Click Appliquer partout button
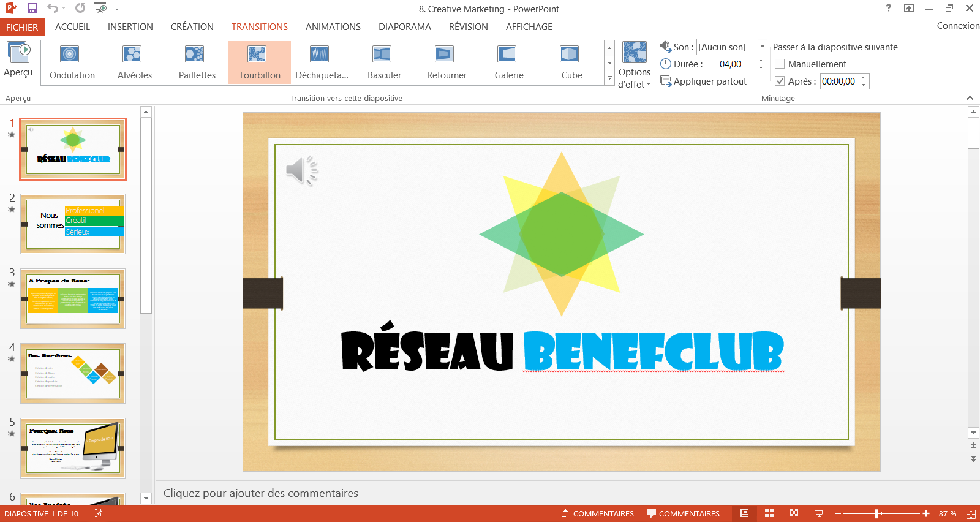The width and height of the screenshot is (980, 522). coord(704,81)
